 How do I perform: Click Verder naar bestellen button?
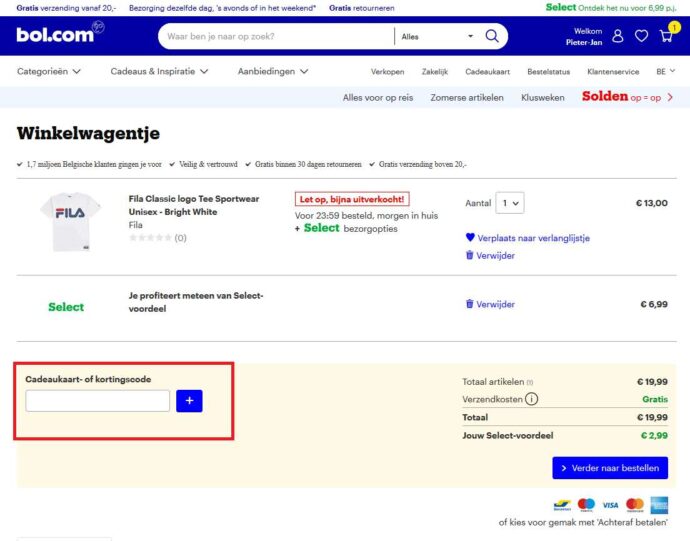610,468
